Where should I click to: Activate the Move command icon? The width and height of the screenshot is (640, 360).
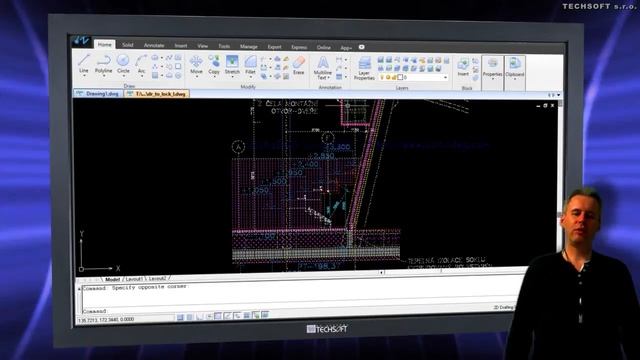pos(196,61)
